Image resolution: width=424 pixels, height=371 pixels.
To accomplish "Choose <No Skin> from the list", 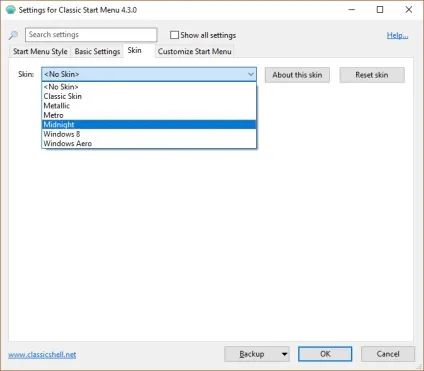I will coord(149,87).
